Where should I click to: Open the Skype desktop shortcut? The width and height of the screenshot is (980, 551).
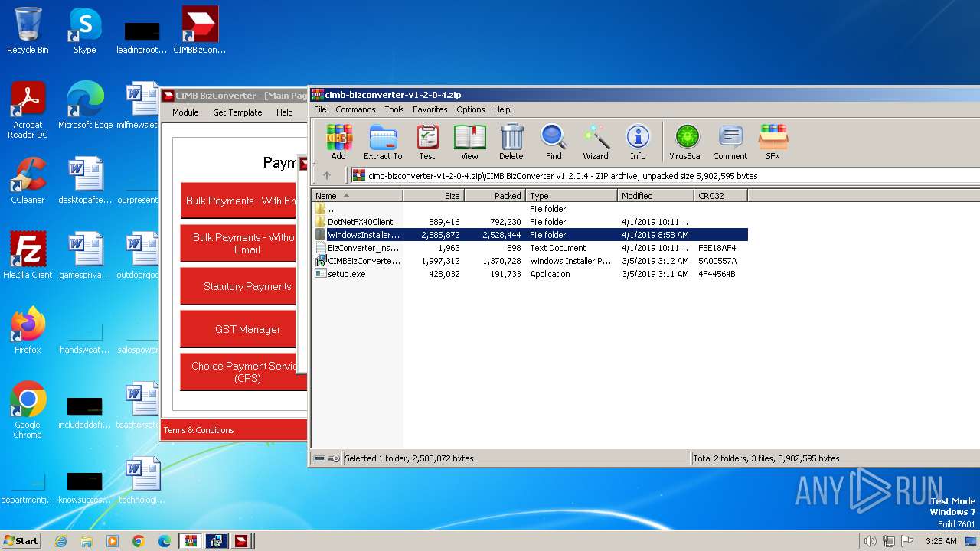[84, 31]
